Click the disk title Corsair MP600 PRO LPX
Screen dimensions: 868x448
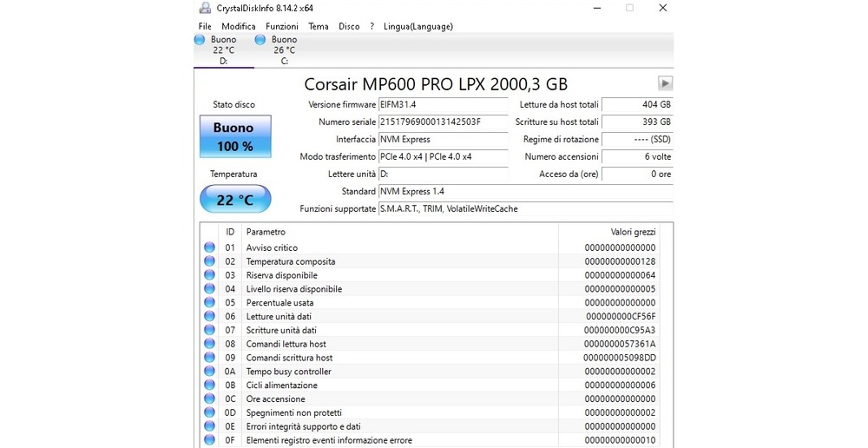436,84
